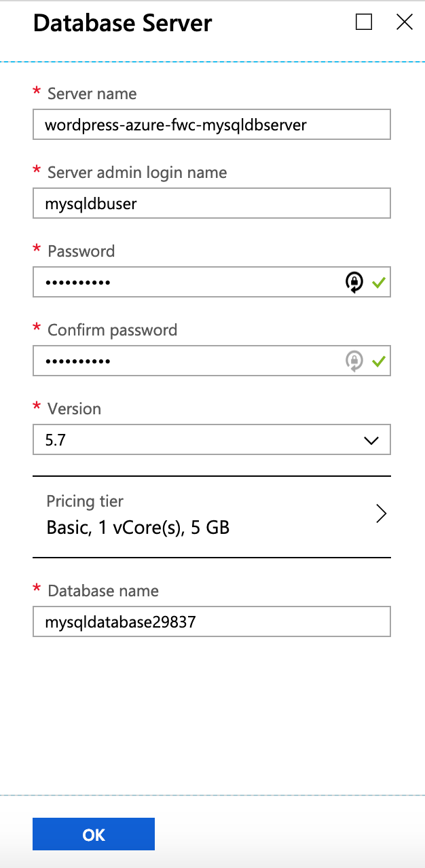Click the Database name field label
Screen dimensions: 425x868
tap(103, 591)
